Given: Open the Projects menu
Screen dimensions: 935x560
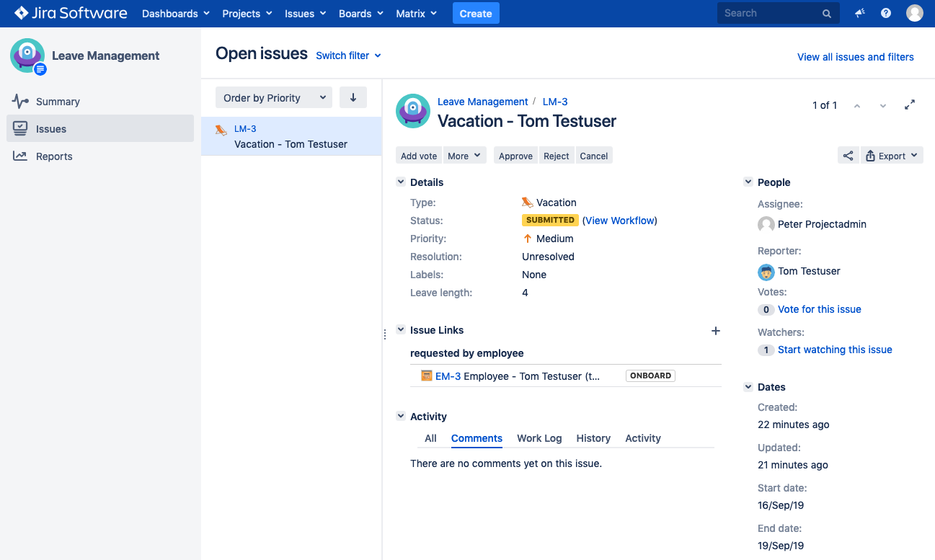Looking at the screenshot, I should point(247,14).
